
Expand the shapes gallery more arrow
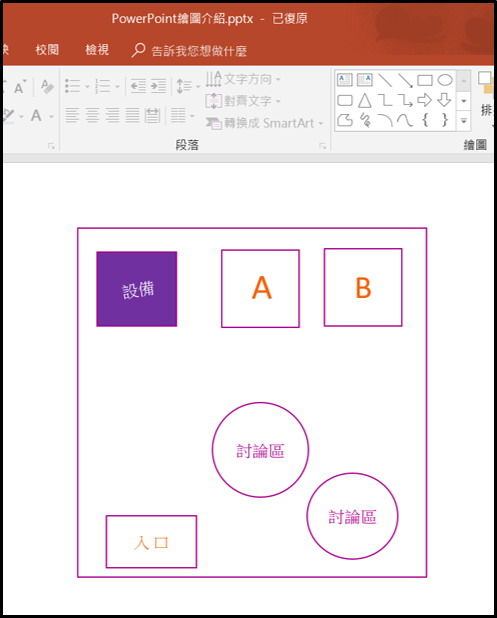[464, 121]
